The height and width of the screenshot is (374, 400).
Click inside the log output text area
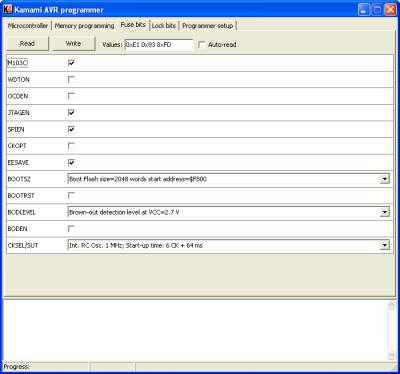(x=195, y=331)
